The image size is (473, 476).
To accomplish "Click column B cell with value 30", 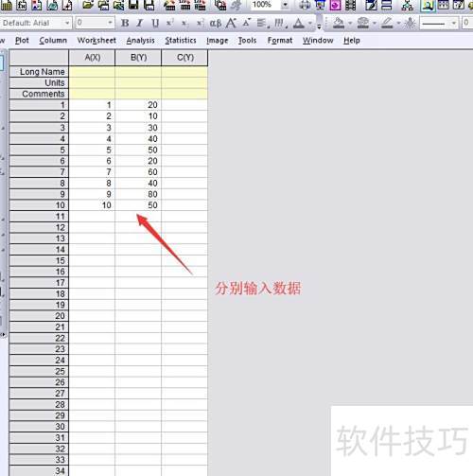I will (x=138, y=128).
